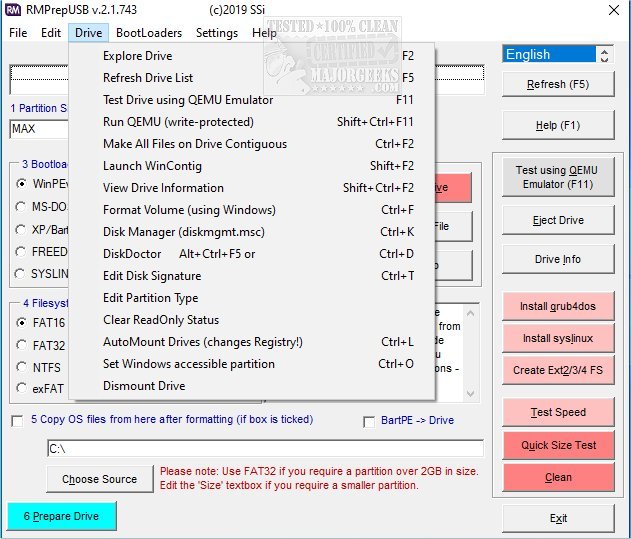631x539 pixels.
Task: Click the Create Ext2/3/4 FS button
Action: [558, 370]
